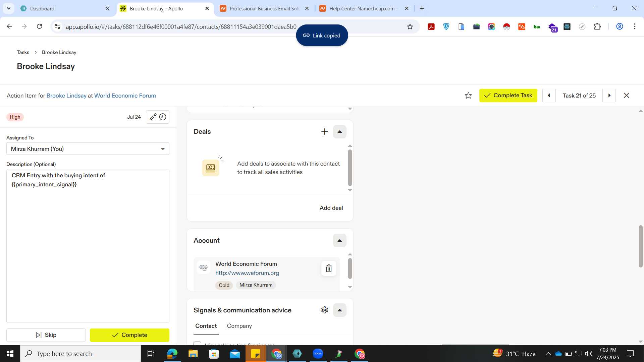The width and height of the screenshot is (644, 362).
Task: Open Chrome three-dot menu
Action: point(635,26)
